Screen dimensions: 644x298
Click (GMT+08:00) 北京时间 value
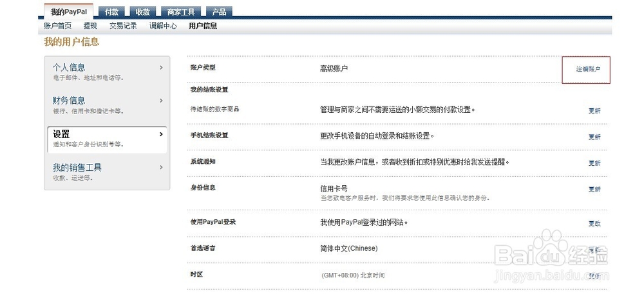pyautogui.click(x=353, y=275)
